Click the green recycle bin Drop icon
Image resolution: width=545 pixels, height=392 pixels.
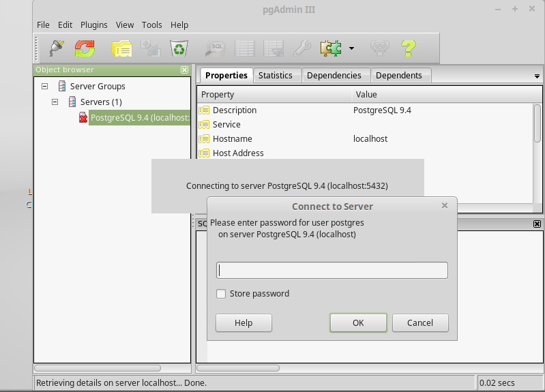point(179,48)
